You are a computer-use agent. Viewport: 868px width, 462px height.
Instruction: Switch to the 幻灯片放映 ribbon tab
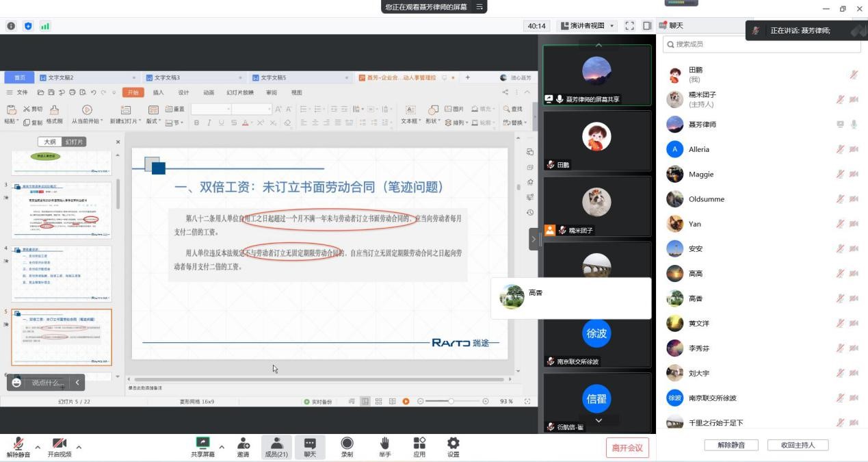(x=240, y=92)
